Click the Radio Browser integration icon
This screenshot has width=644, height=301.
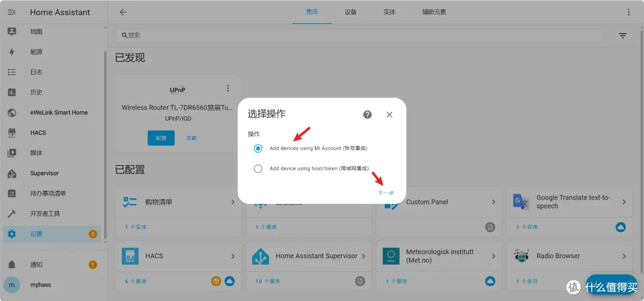tap(522, 256)
